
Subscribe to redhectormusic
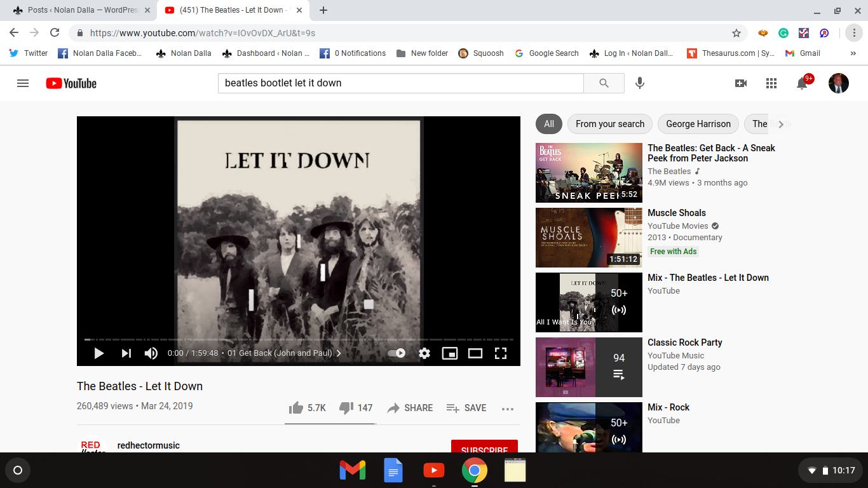coord(484,446)
